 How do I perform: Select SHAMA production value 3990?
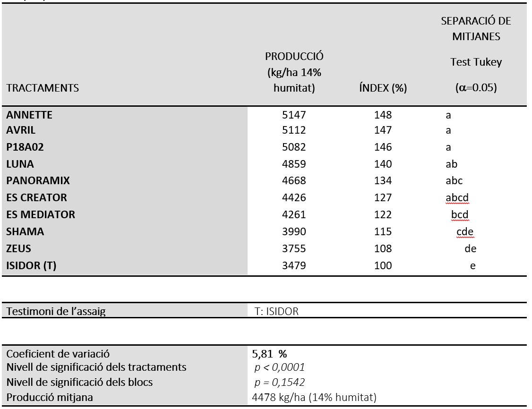294,231
